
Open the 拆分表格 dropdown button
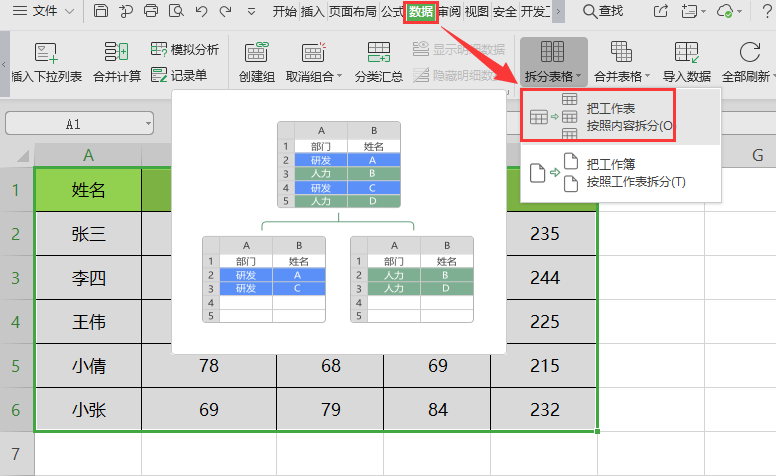click(x=553, y=62)
